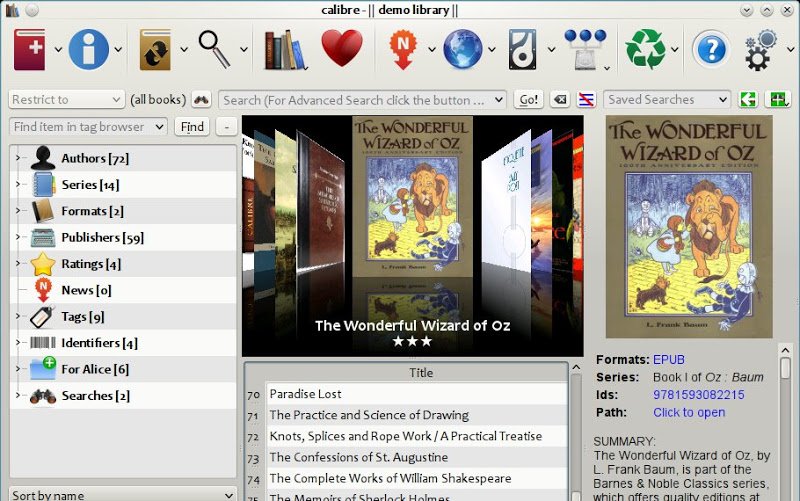The height and width of the screenshot is (501, 800).
Task: Click the clear search backspace icon
Action: pos(560,99)
